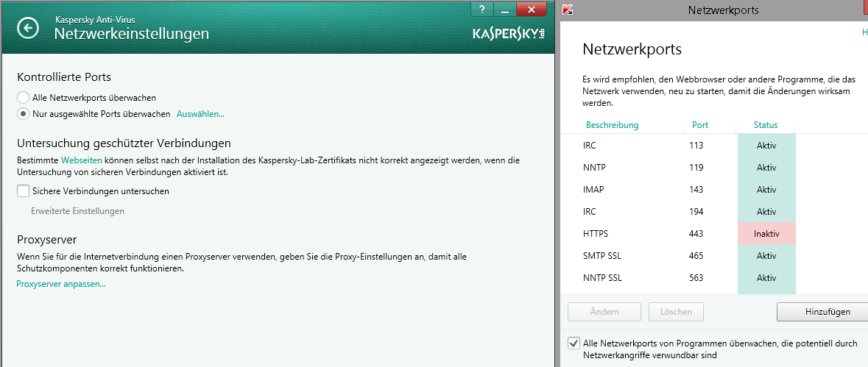Enable Sichere Verbindungen untersuchen checkbox
The image size is (868, 367).
click(24, 191)
